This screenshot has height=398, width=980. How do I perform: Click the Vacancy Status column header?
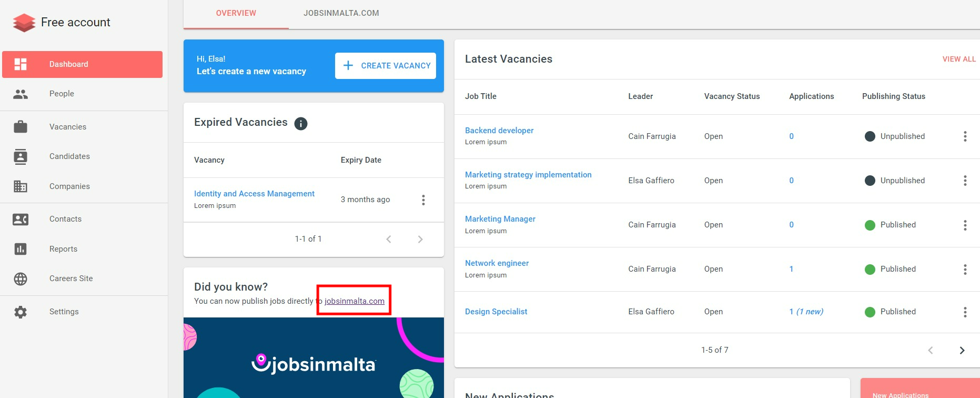click(x=732, y=96)
